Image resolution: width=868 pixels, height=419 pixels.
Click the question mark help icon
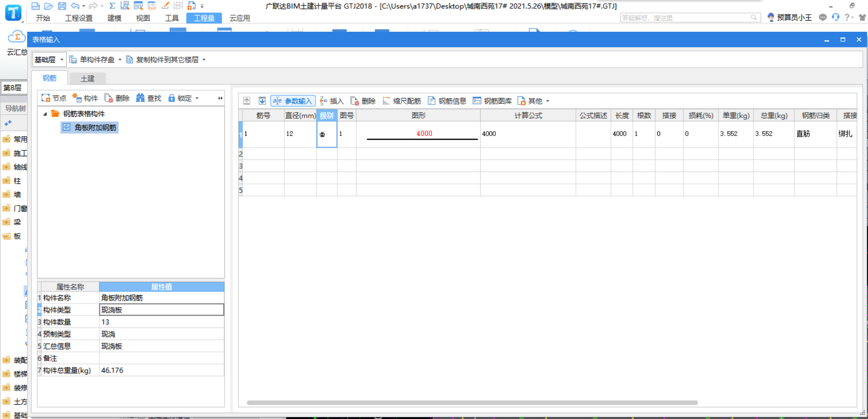point(847,17)
